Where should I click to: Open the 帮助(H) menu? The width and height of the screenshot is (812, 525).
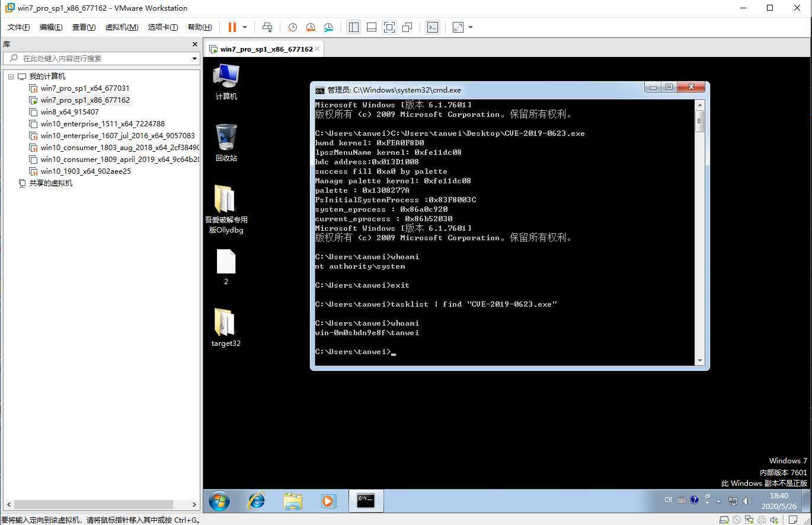(x=200, y=27)
